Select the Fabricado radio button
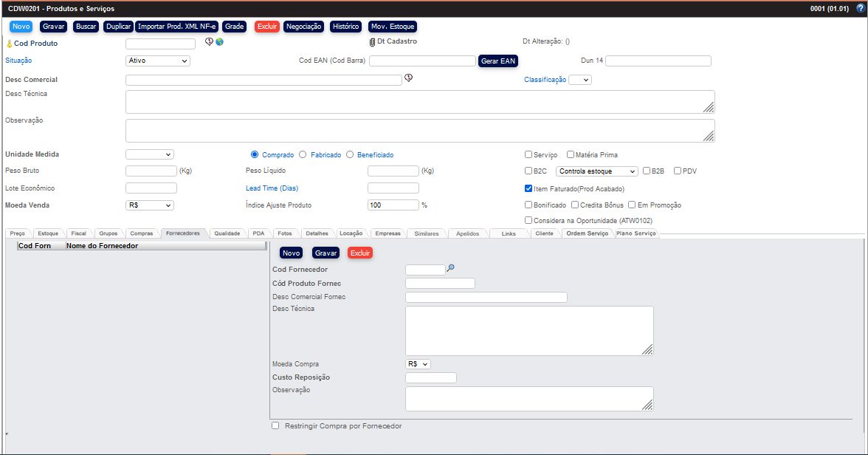 pos(303,154)
